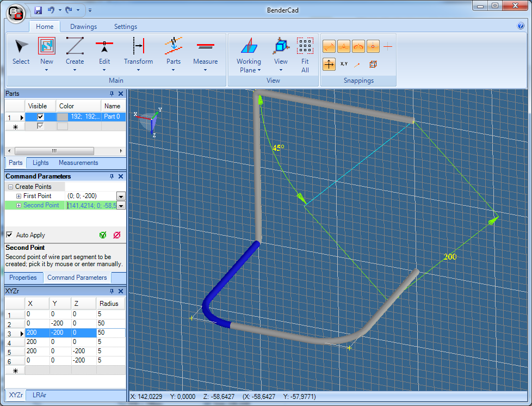The height and width of the screenshot is (406, 532).
Task: Collapse the Create Points tree node
Action: [10, 187]
